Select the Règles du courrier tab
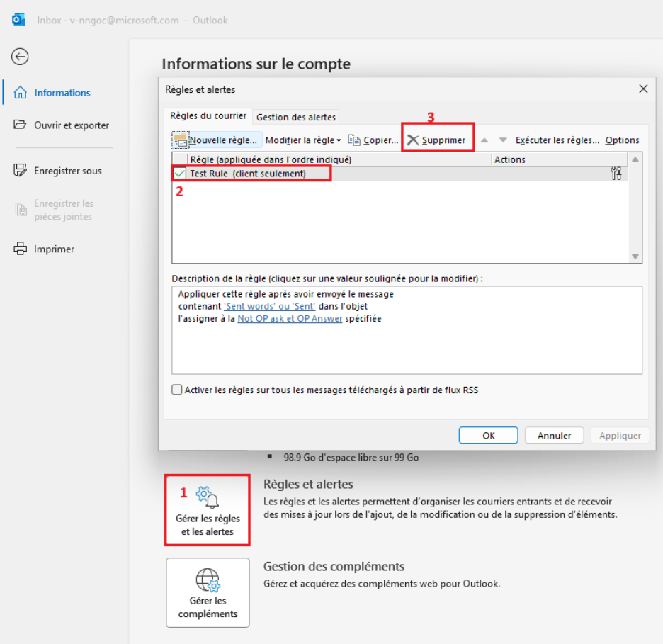The image size is (663, 644). [x=208, y=116]
